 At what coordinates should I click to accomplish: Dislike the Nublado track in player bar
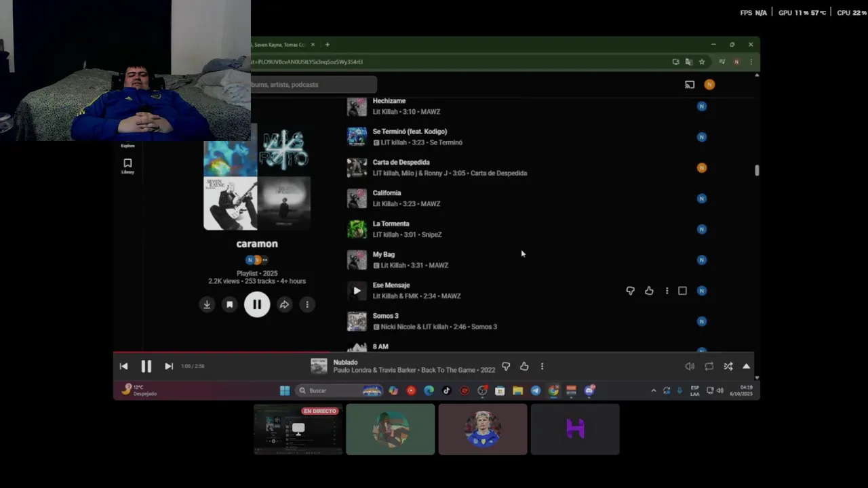point(506,366)
